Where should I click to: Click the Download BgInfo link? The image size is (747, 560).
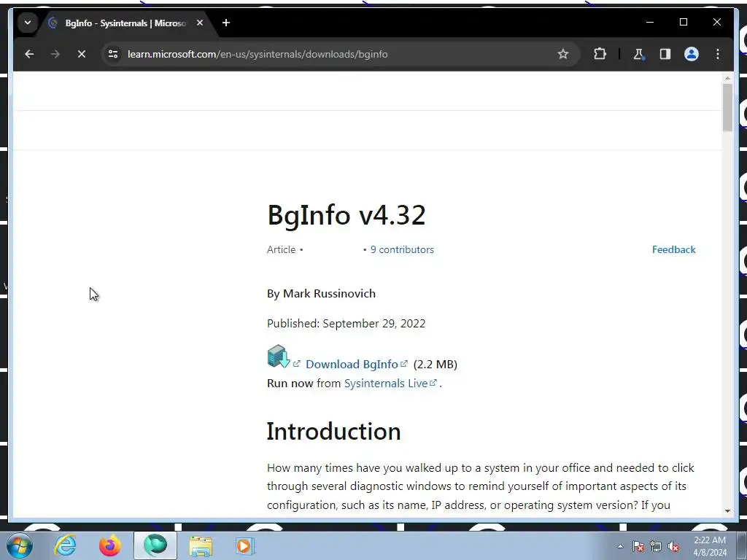tap(352, 365)
